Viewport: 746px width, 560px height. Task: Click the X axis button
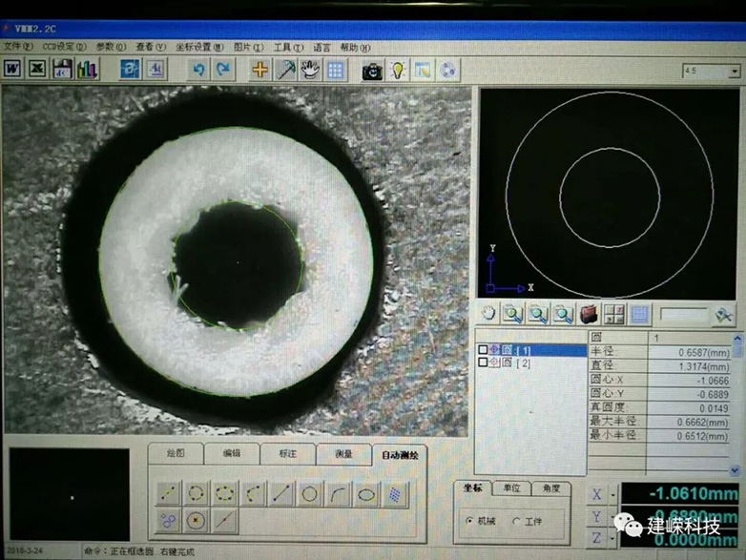pos(597,493)
